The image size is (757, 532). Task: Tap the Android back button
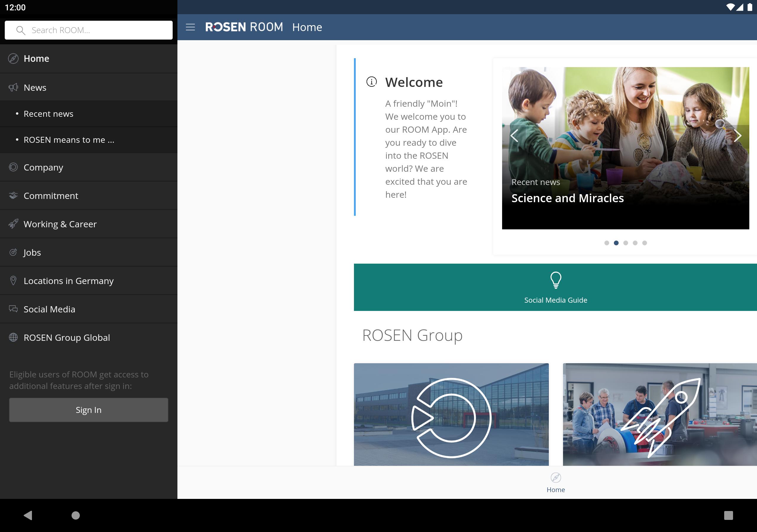tap(28, 515)
